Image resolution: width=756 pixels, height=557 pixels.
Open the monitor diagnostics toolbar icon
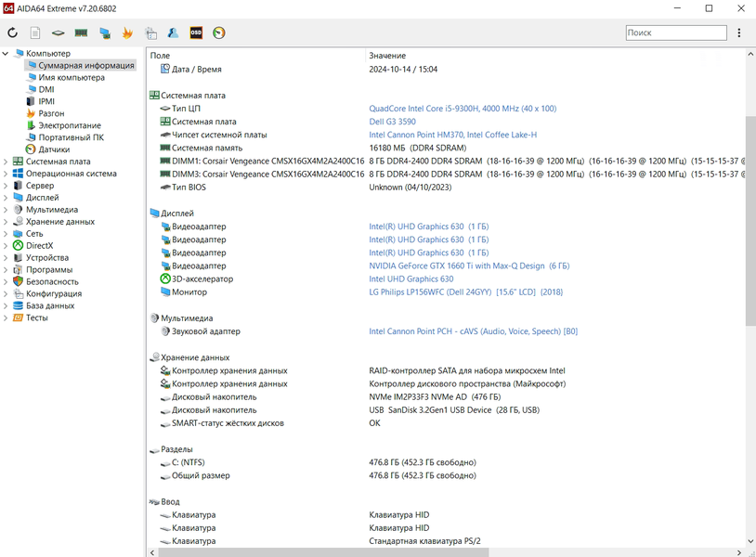105,32
